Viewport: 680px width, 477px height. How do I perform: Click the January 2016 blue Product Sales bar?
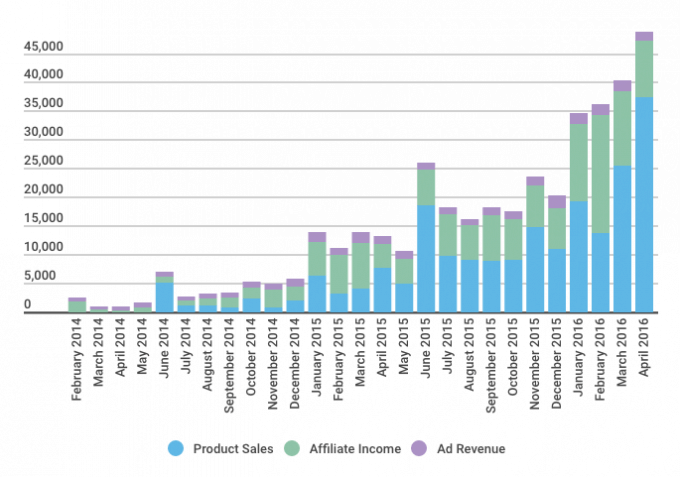point(579,256)
